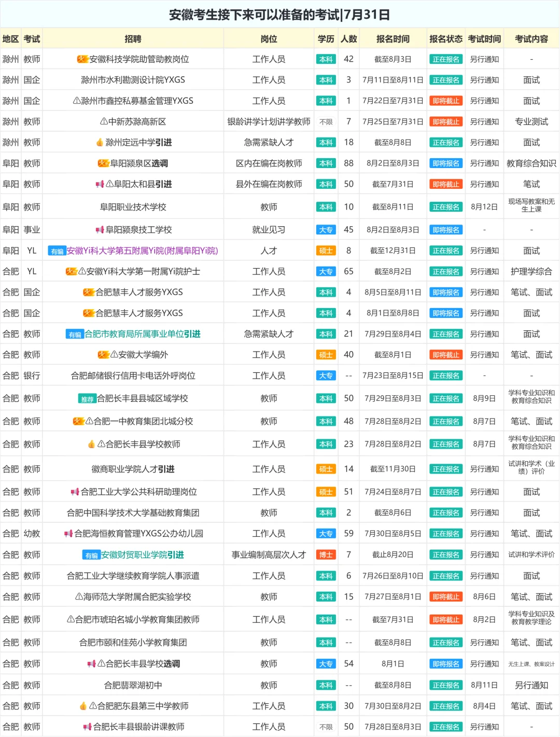Click 即将截止 badge in 中新苏滁高新区 row
The height and width of the screenshot is (737, 560).
[x=446, y=122]
